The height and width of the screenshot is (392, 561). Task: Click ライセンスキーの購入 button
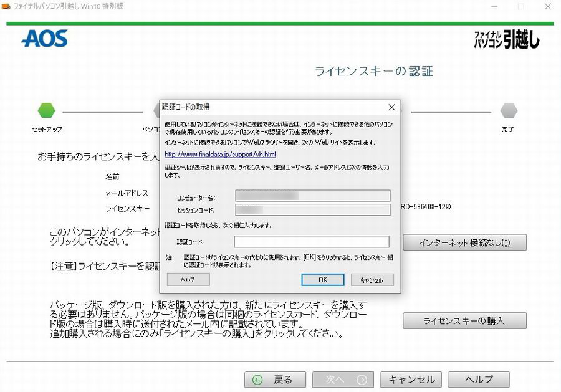coord(464,321)
